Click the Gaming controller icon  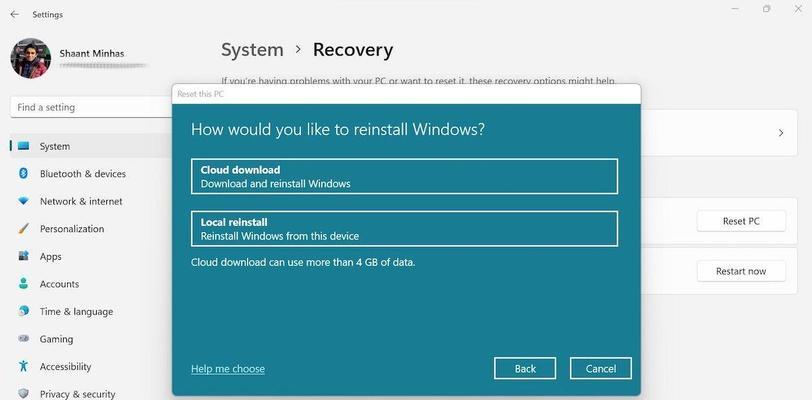(x=23, y=339)
